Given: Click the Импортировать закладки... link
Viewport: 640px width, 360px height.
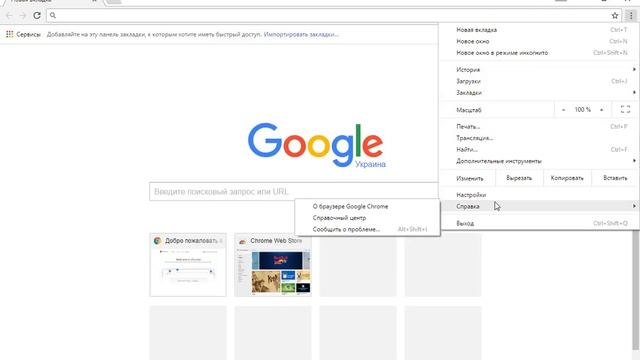Looking at the screenshot, I should [301, 34].
